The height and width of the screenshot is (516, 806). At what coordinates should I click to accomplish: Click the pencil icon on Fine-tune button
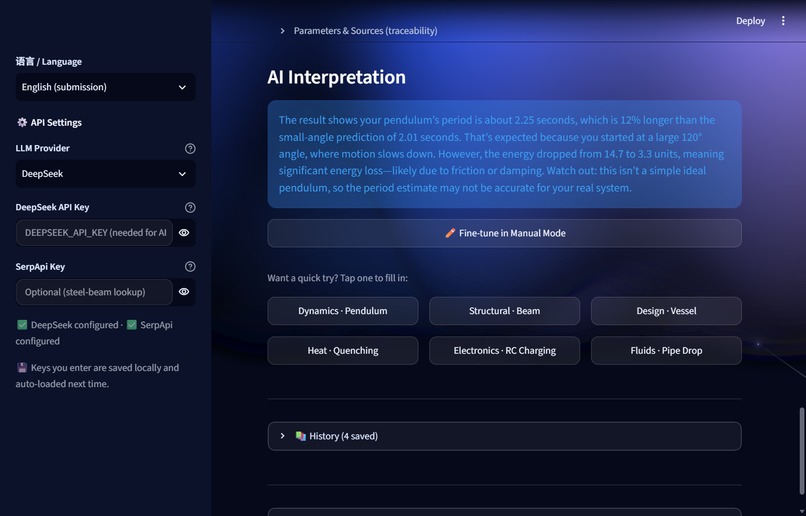[450, 233]
